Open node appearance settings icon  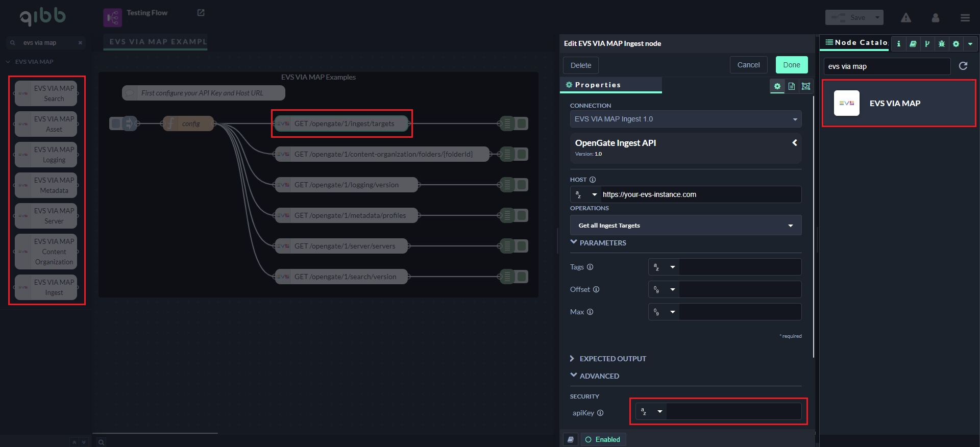pyautogui.click(x=806, y=86)
